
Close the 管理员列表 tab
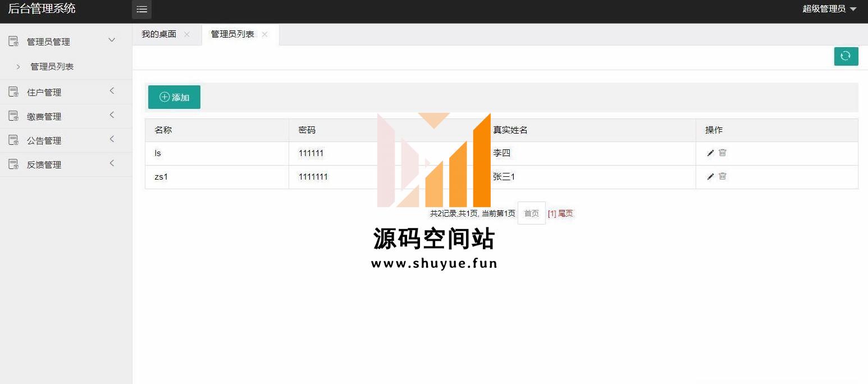pyautogui.click(x=264, y=34)
